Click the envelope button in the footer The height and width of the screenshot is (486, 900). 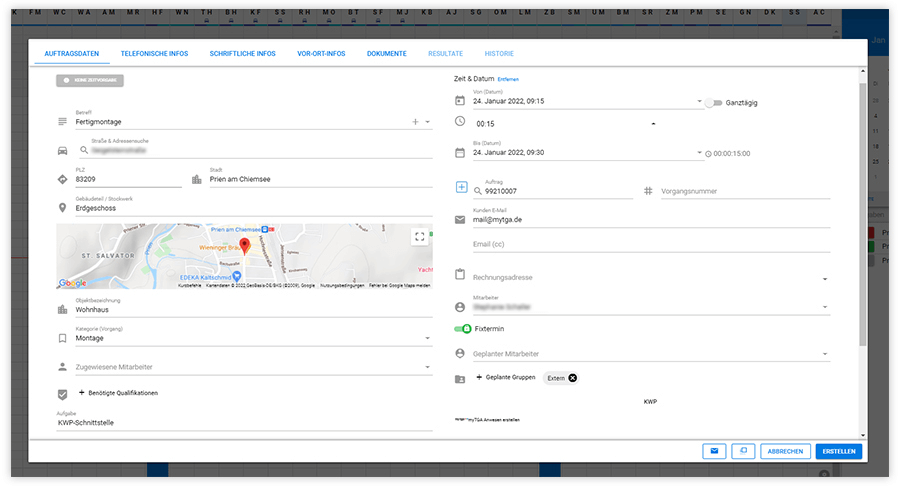[714, 451]
